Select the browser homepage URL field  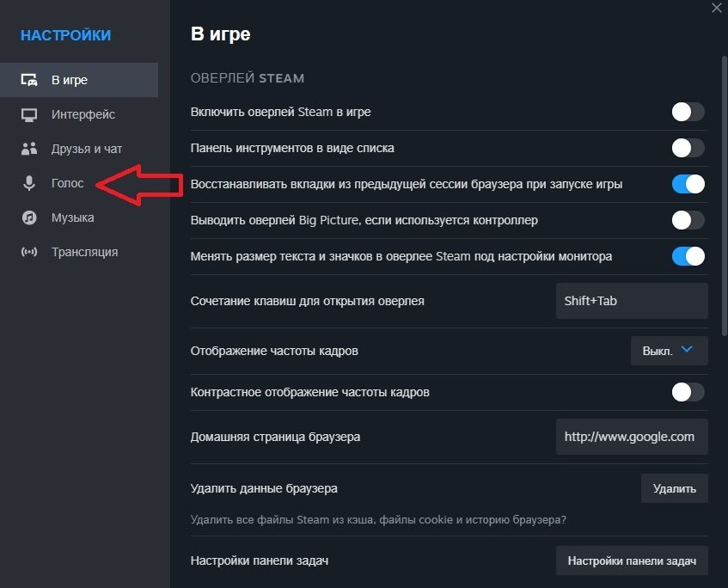pyautogui.click(x=632, y=437)
